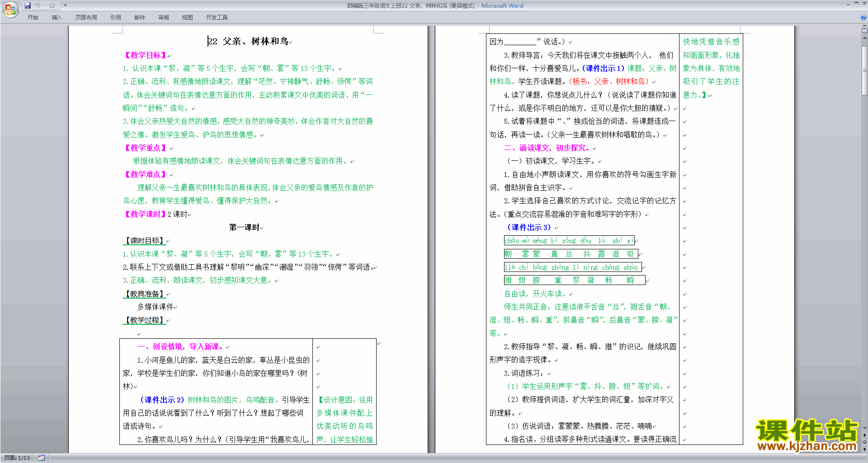Click the green text 快地凭借音乐感 in right column
Image resolution: width=868 pixels, height=463 pixels.
tap(711, 42)
